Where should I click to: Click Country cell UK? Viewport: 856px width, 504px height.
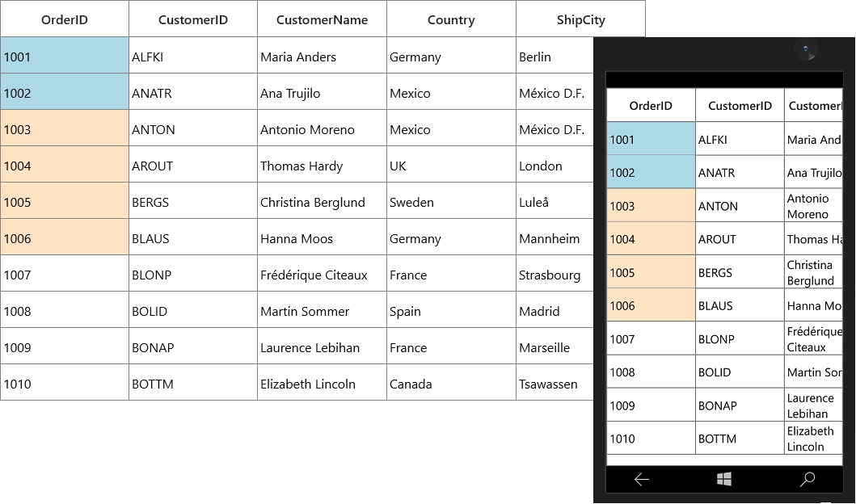452,165
